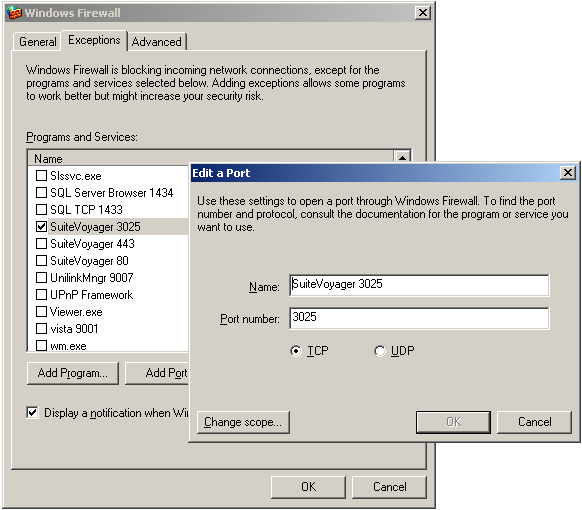
Task: Close the Windows Firewall window
Action: (423, 13)
